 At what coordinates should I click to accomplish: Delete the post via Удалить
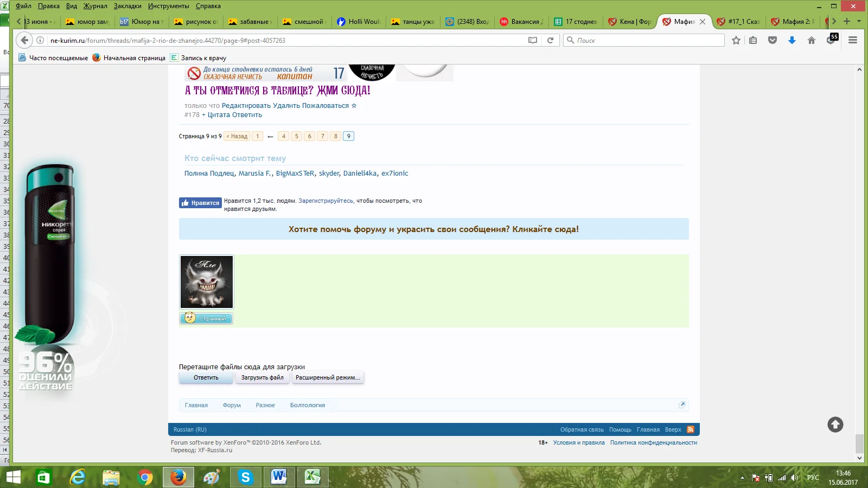tap(286, 106)
